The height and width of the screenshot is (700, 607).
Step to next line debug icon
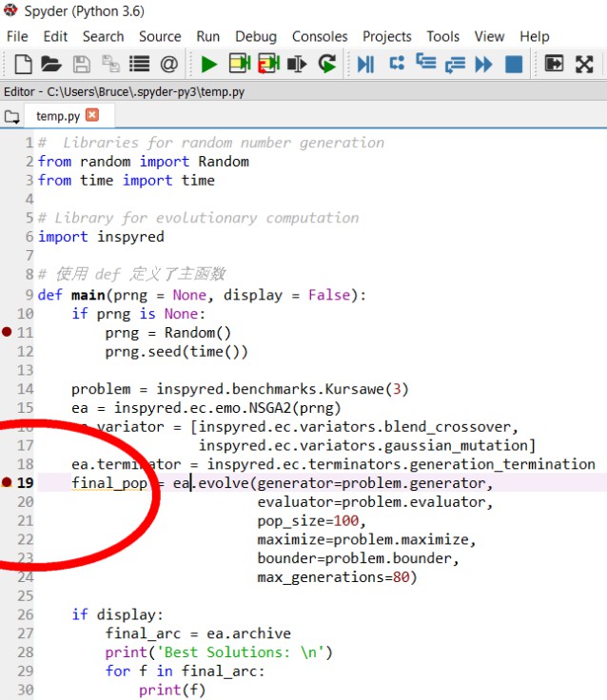point(397,63)
